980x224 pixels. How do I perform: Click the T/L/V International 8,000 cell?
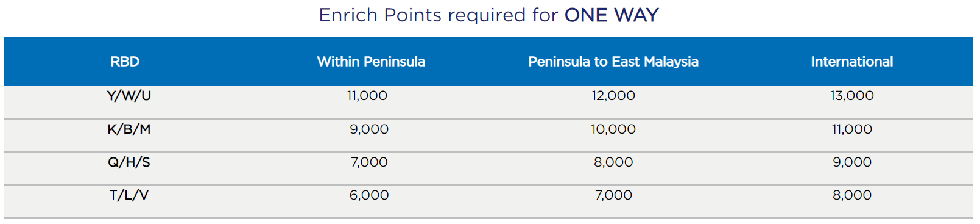(x=851, y=195)
